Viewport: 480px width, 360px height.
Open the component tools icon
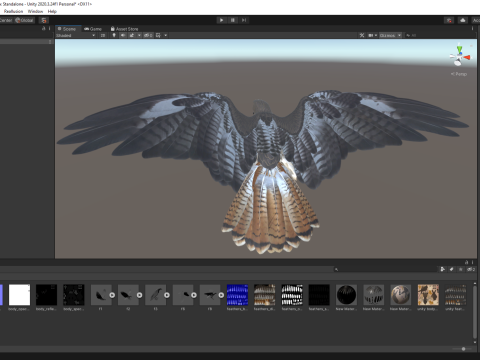click(362, 35)
